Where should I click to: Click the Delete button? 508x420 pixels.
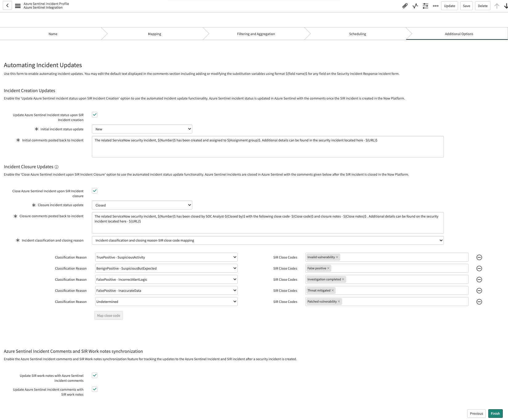483,6
